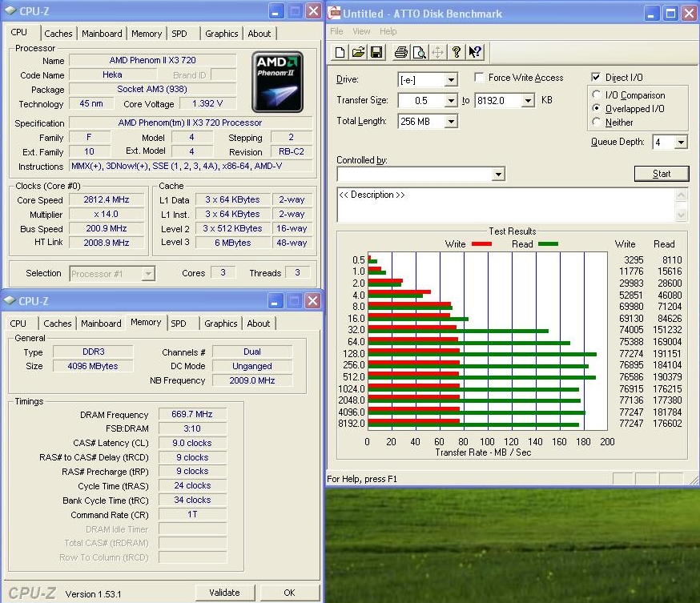Click the write result 3295 for 0.5
Viewport: 700px width, 603px height.
(634, 260)
